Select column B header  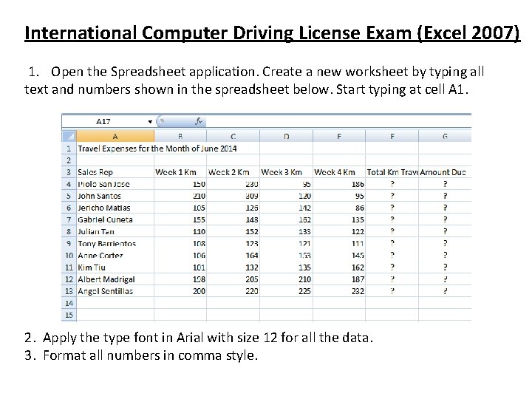180,137
